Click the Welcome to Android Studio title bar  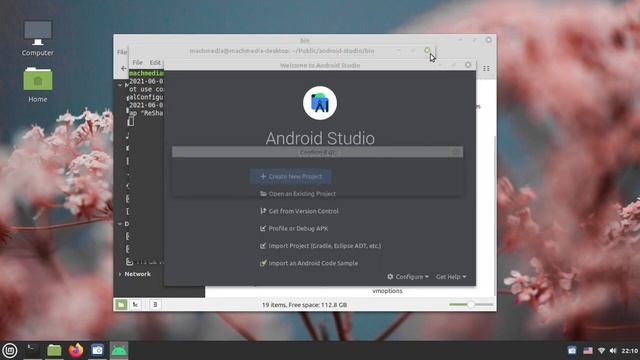pyautogui.click(x=320, y=65)
